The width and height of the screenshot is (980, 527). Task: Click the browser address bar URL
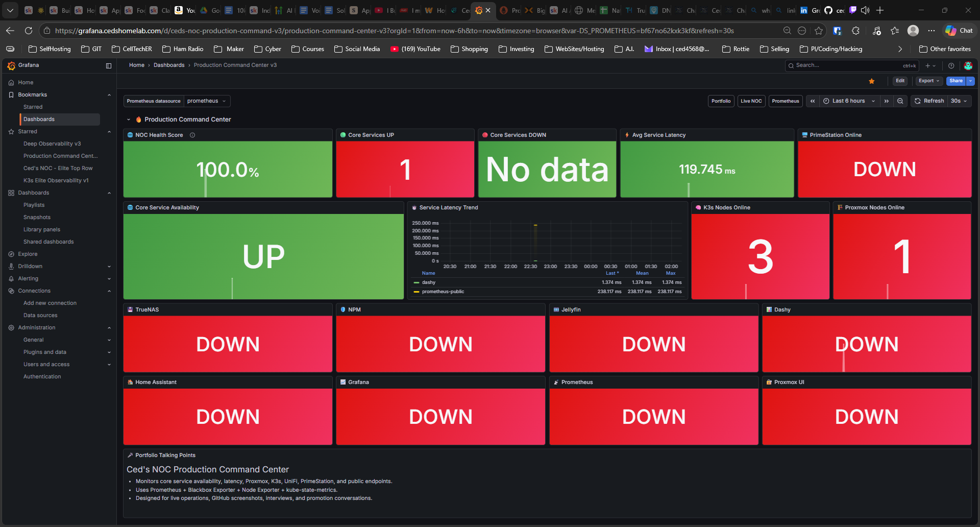pos(394,31)
